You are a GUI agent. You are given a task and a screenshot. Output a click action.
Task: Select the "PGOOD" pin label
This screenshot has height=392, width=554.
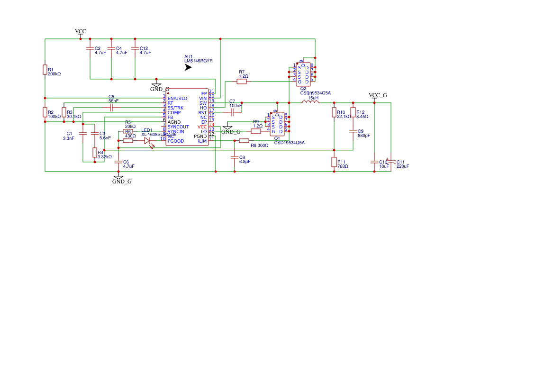[176, 141]
